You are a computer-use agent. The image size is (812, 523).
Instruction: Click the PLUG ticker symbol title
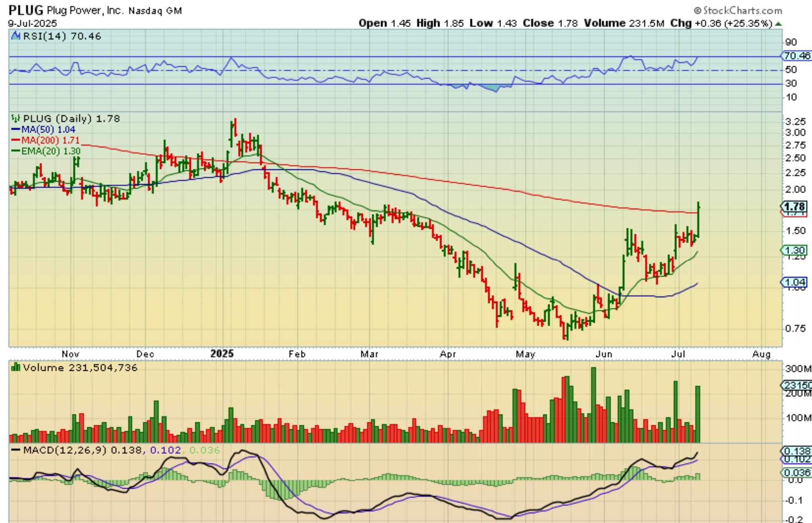(x=26, y=10)
